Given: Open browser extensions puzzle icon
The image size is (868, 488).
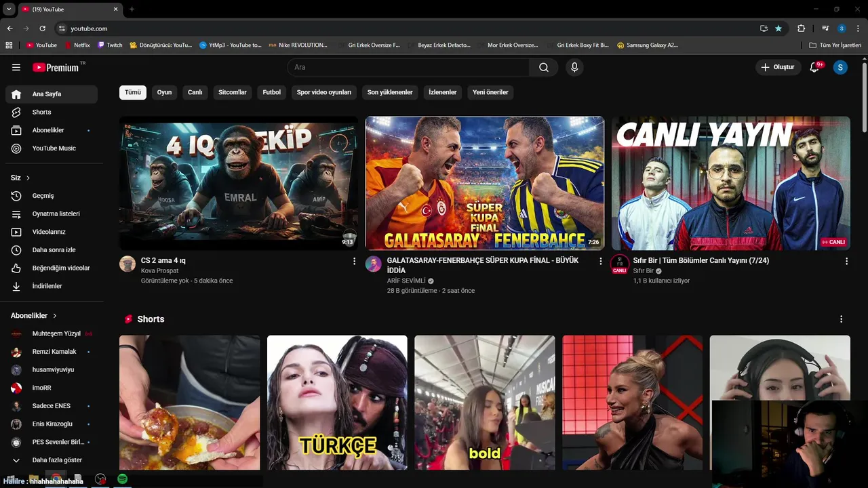Looking at the screenshot, I should click(x=801, y=28).
